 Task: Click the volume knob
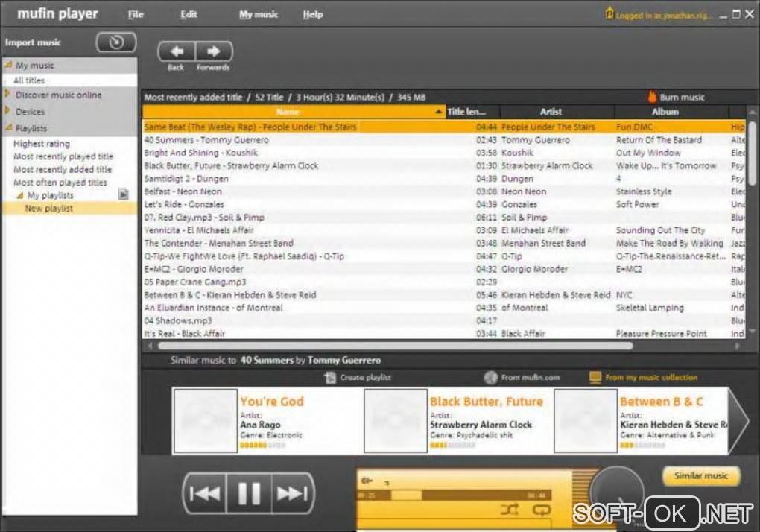pyautogui.click(x=616, y=493)
